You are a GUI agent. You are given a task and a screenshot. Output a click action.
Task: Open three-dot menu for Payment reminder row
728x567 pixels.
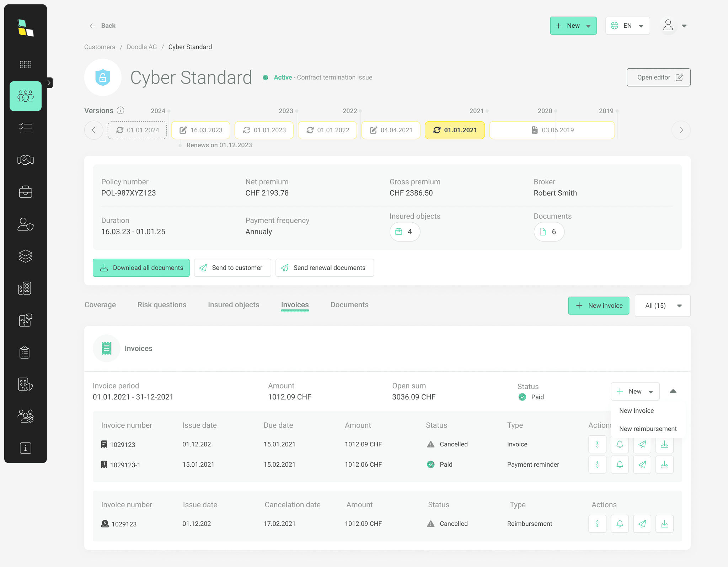click(597, 465)
